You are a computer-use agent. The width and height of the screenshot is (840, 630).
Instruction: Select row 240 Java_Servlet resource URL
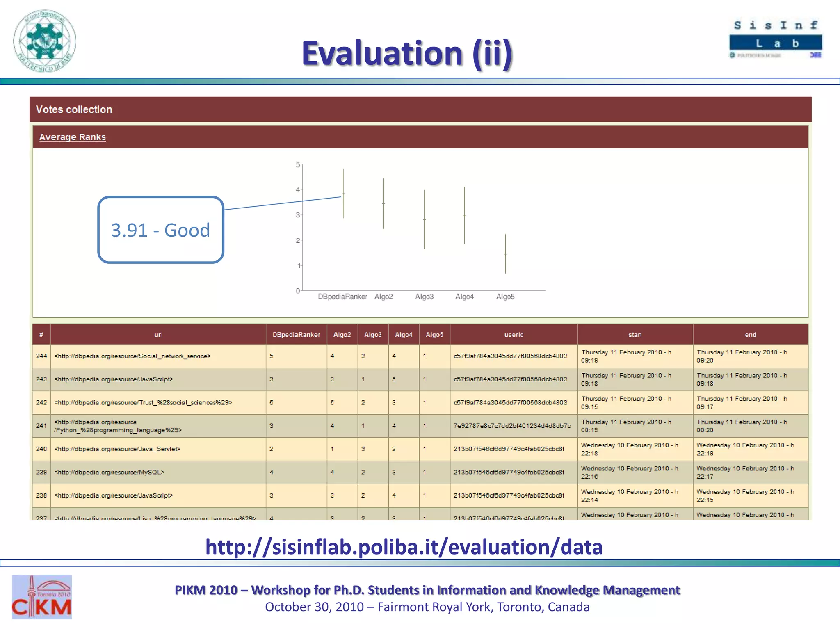point(117,449)
